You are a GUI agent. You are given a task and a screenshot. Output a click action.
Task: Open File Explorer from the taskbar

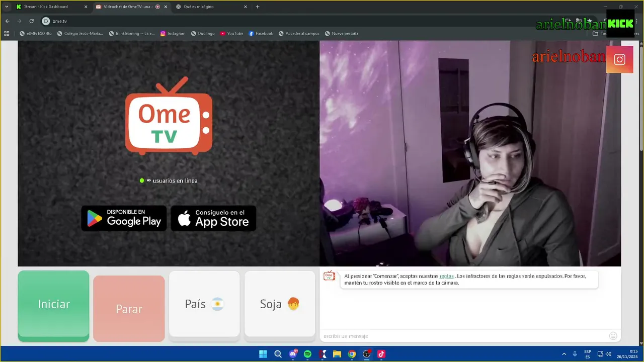click(x=337, y=354)
